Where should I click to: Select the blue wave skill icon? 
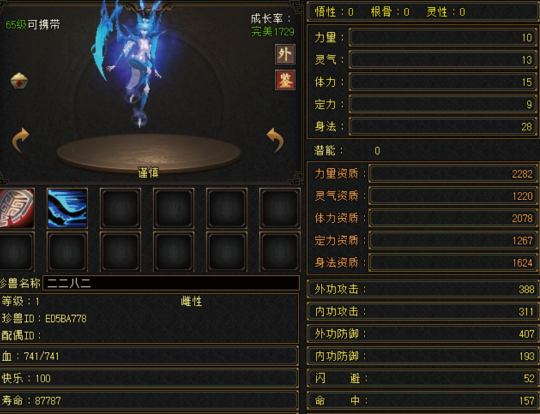coord(67,208)
